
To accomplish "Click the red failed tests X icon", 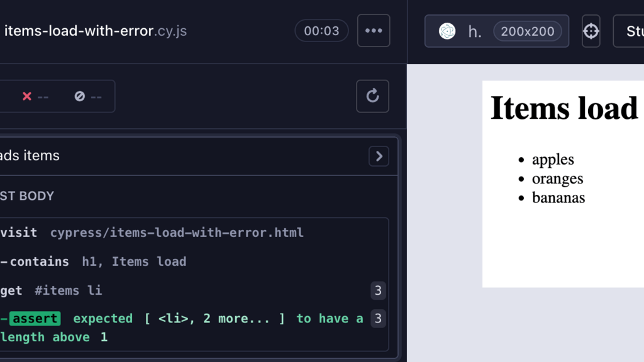I will [x=27, y=96].
